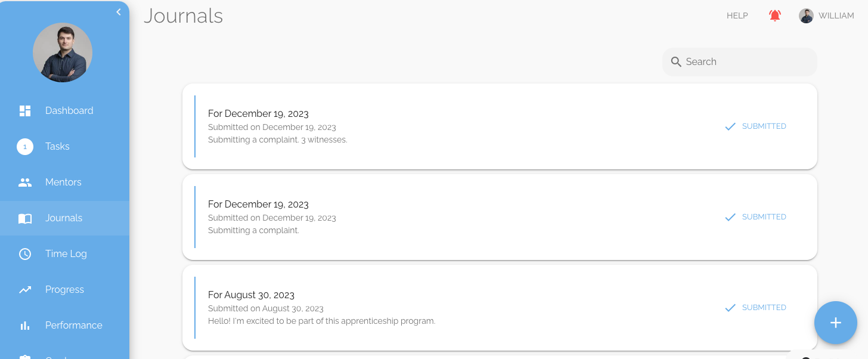Click the Time Log clock icon

point(25,254)
